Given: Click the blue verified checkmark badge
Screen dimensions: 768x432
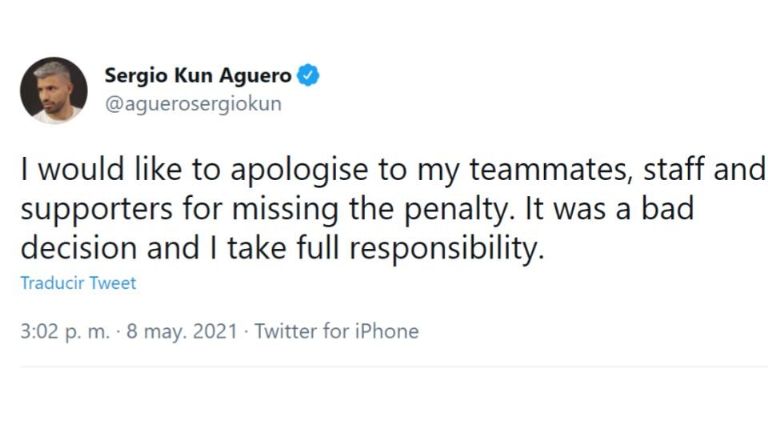Looking at the screenshot, I should 308,75.
